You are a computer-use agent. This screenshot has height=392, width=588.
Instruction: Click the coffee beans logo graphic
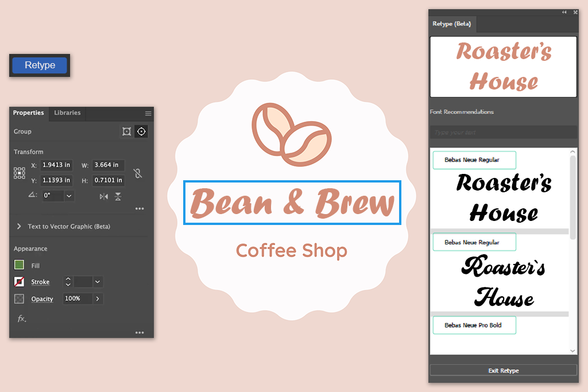[291, 134]
